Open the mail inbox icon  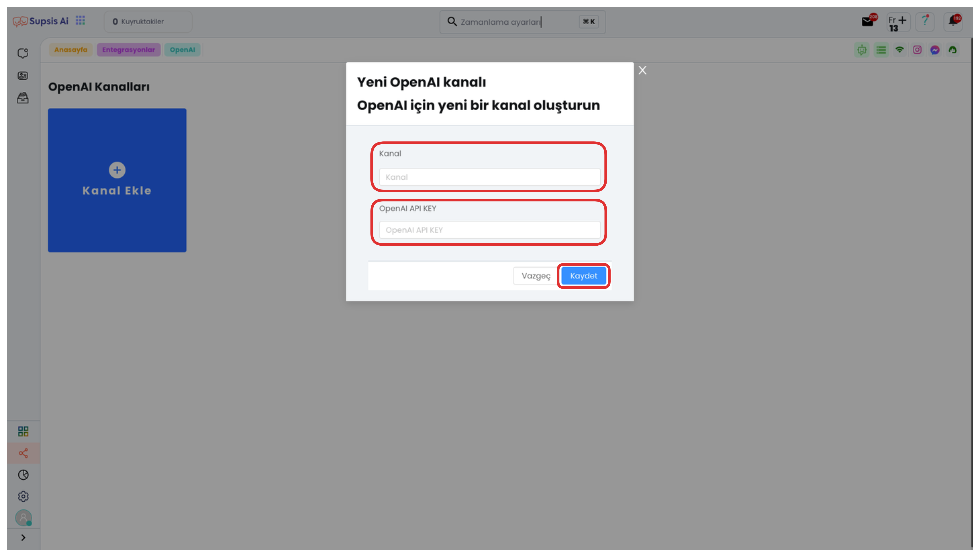tap(867, 22)
